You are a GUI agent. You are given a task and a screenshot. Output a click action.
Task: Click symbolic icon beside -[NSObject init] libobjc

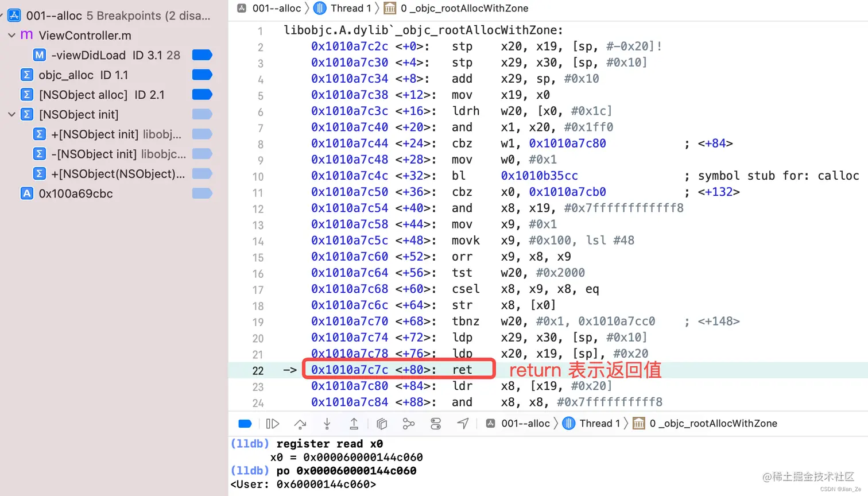tap(39, 154)
